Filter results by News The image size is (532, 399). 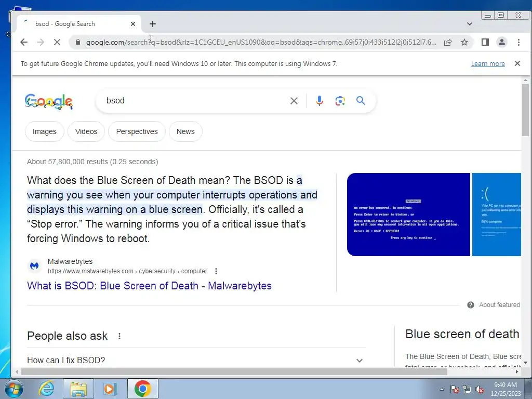(185, 131)
